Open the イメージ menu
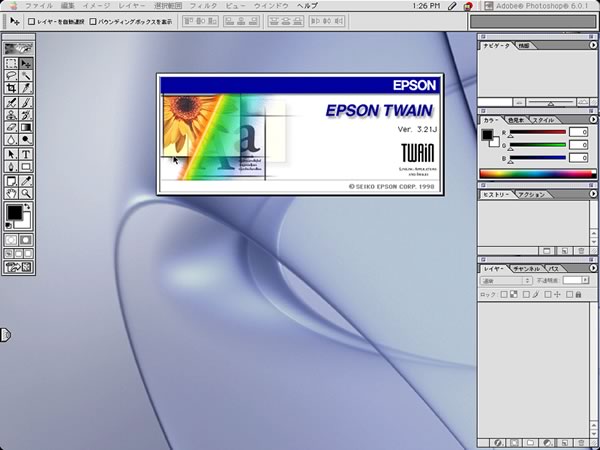Screen dimensions: 600x450 click(x=96, y=6)
